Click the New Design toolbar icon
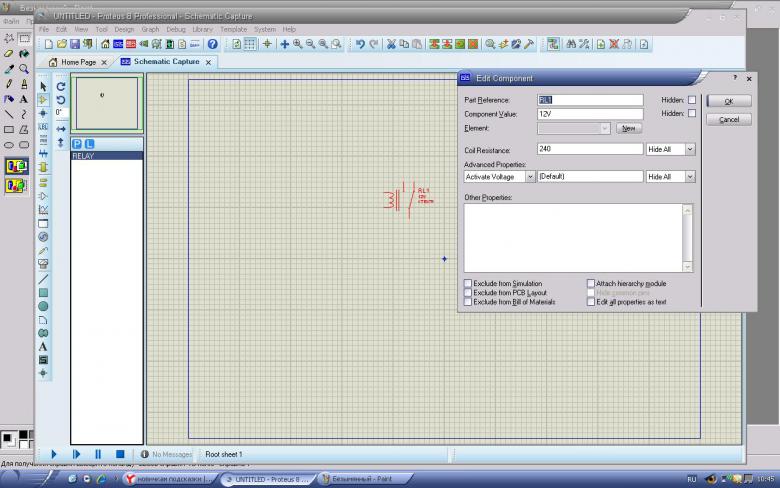The image size is (780, 488). click(49, 44)
